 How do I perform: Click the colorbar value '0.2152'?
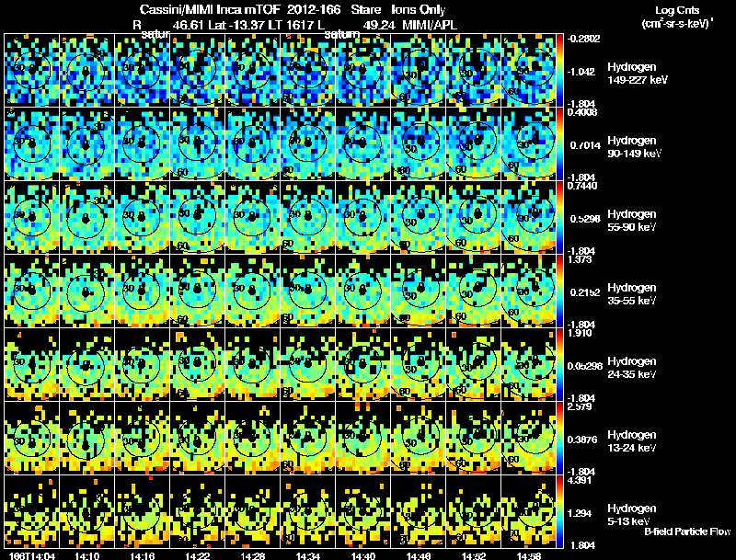(x=585, y=292)
